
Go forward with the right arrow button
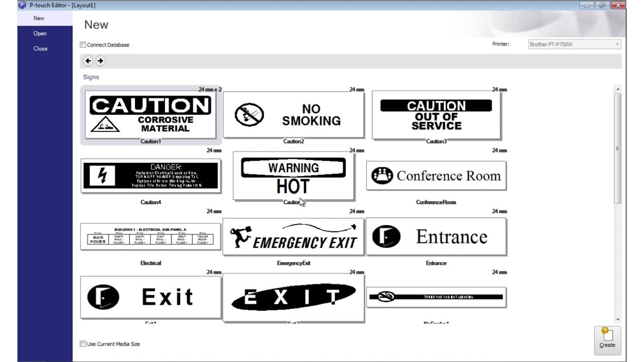[x=100, y=61]
